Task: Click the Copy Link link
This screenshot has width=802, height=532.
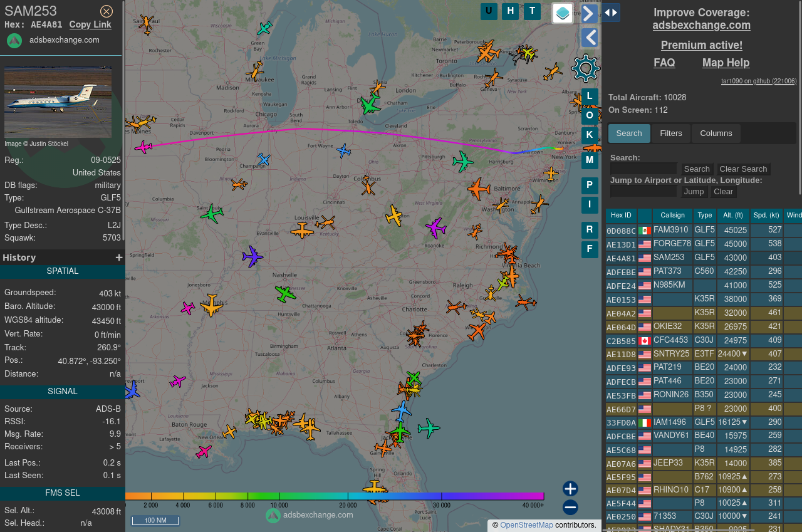Action: [x=90, y=24]
